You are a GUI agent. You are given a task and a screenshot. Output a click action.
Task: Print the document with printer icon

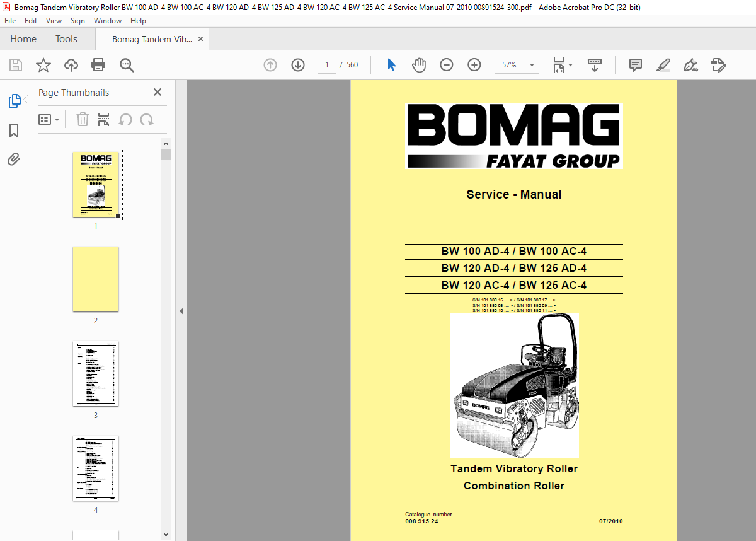coord(98,65)
